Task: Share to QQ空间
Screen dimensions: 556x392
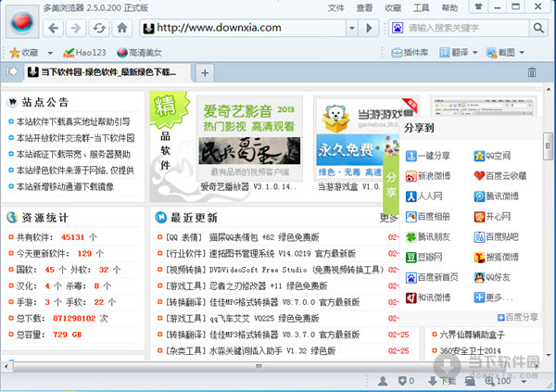Action: point(492,156)
